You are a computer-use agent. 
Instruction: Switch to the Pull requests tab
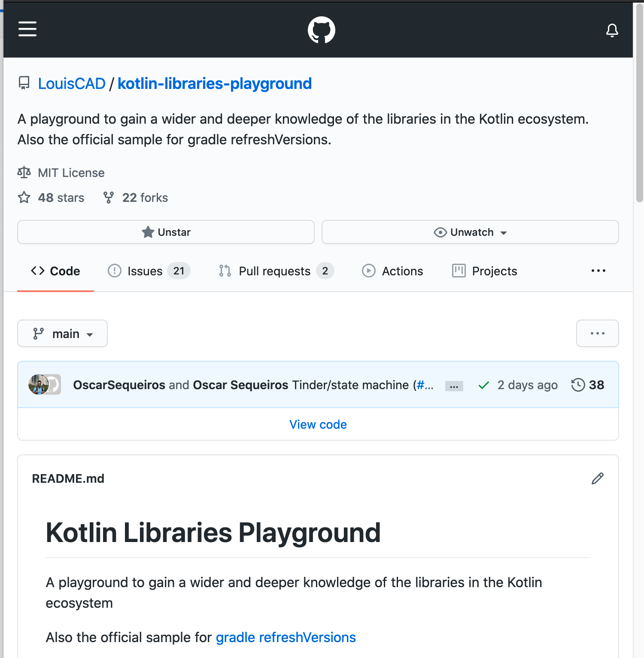(274, 271)
